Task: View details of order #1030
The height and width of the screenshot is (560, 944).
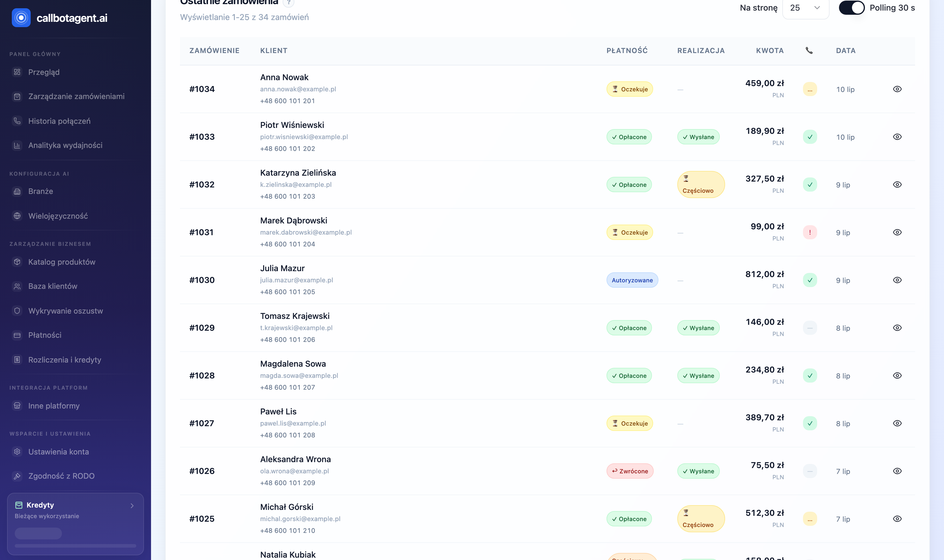Action: coord(897,280)
